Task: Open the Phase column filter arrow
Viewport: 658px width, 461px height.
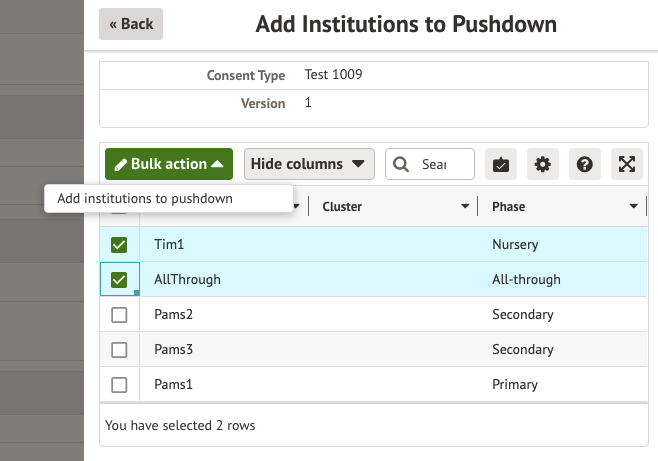Action: [x=634, y=207]
